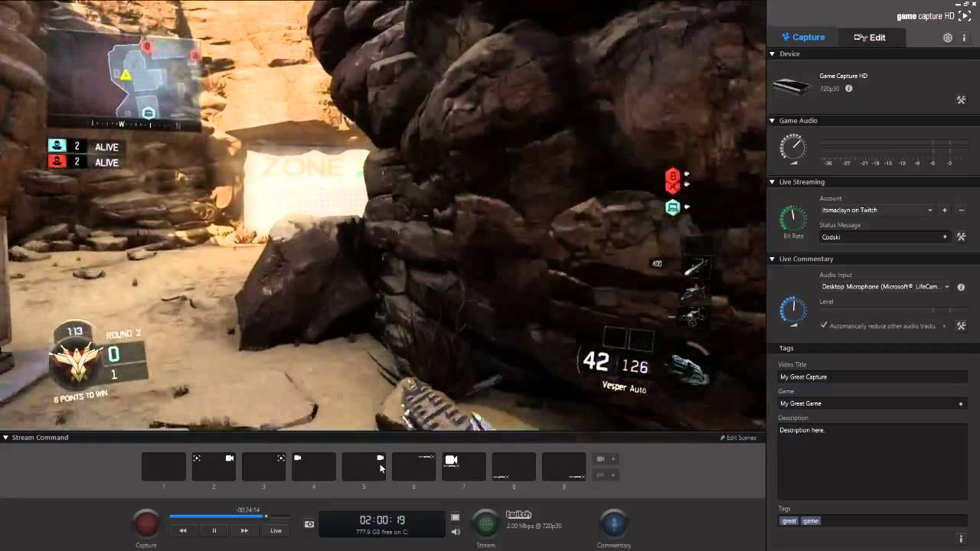Image resolution: width=980 pixels, height=551 pixels.
Task: Select stream scene 9
Action: point(564,467)
